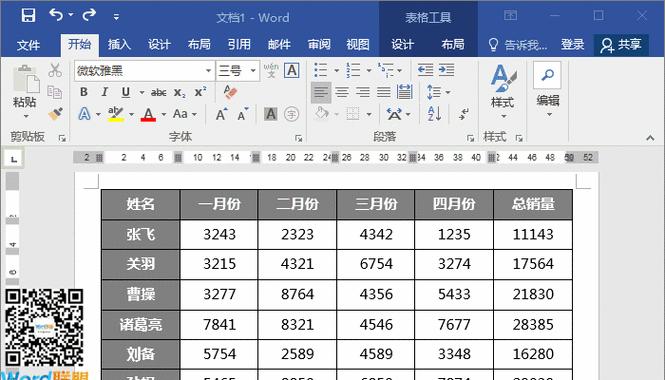Toggle strikethrough (abc) formatting

pyautogui.click(x=158, y=92)
